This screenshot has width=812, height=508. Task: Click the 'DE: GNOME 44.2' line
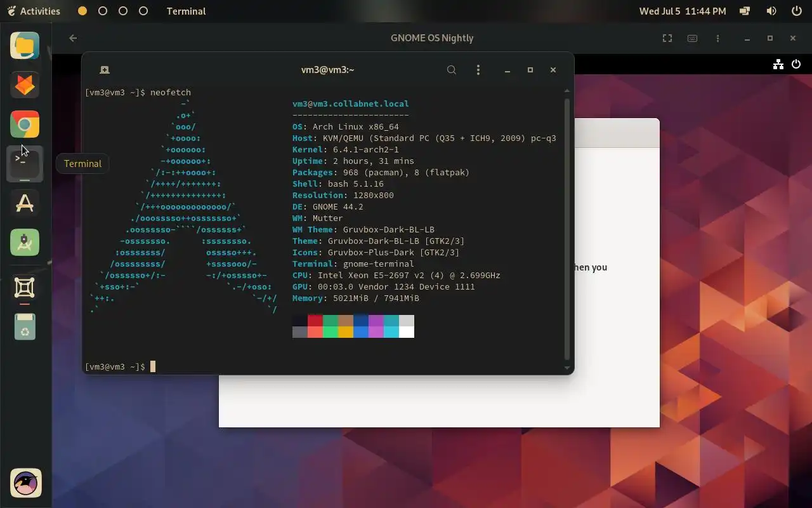coord(328,206)
